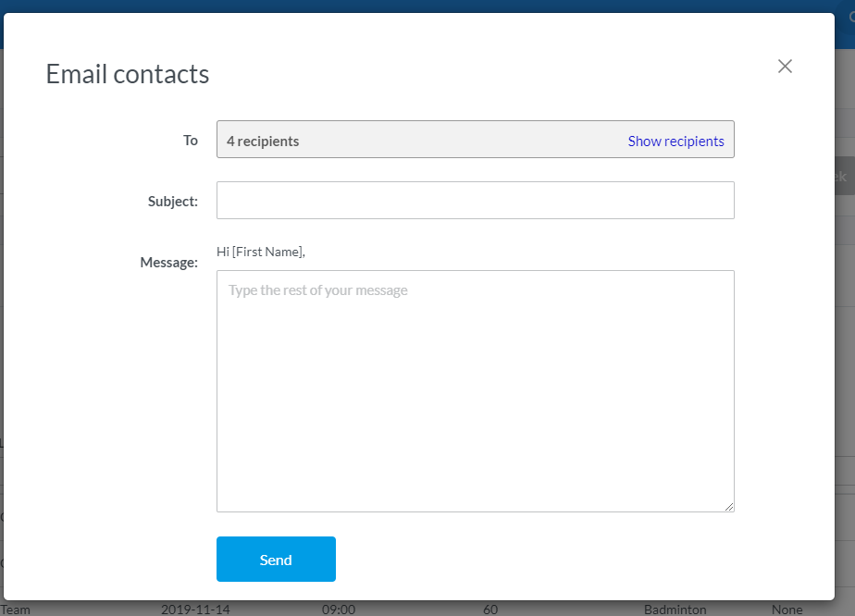Close the Email contacts dialog
Viewport: 855px width, 616px height.
point(785,67)
